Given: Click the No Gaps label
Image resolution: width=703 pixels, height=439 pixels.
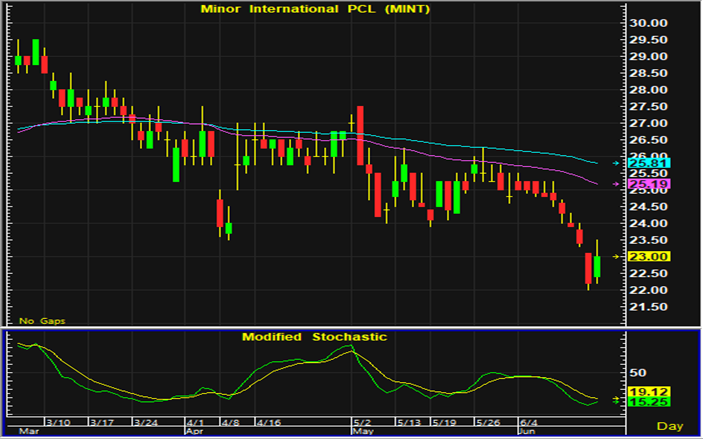Looking at the screenshot, I should [42, 321].
